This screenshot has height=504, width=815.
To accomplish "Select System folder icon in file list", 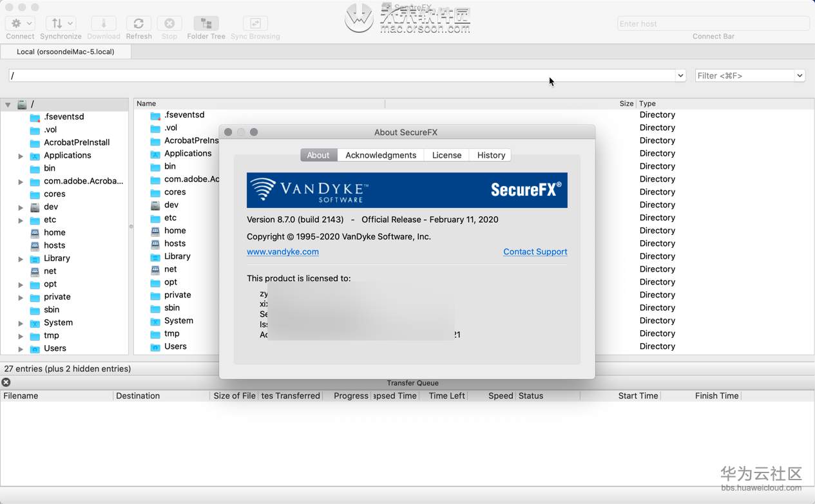I will tap(155, 321).
